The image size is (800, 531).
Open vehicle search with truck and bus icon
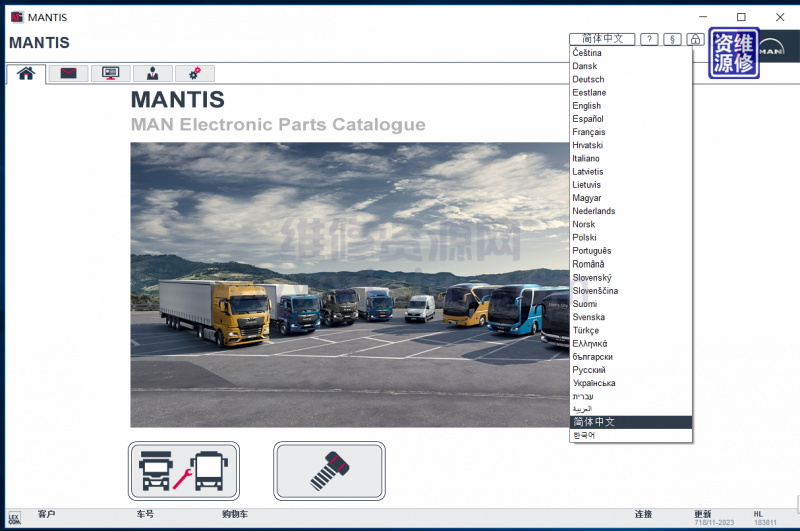click(184, 471)
